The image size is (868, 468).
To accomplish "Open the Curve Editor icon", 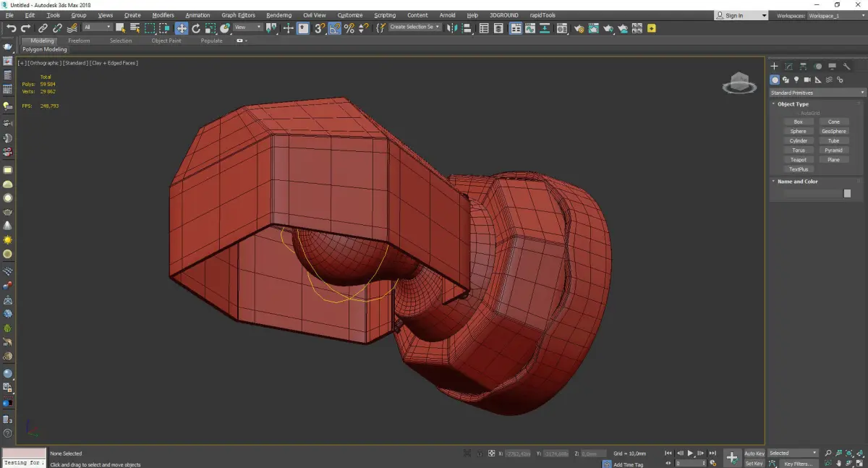I will (531, 28).
